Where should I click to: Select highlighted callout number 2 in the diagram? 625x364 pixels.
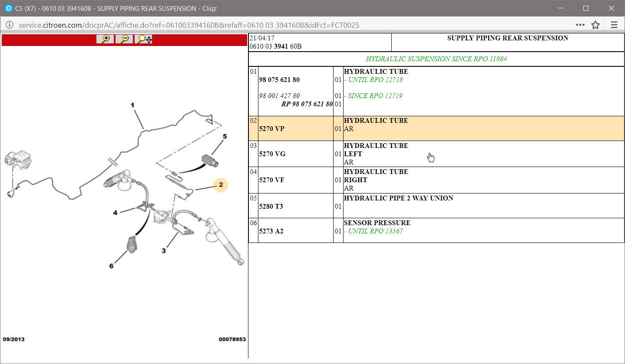(x=221, y=185)
